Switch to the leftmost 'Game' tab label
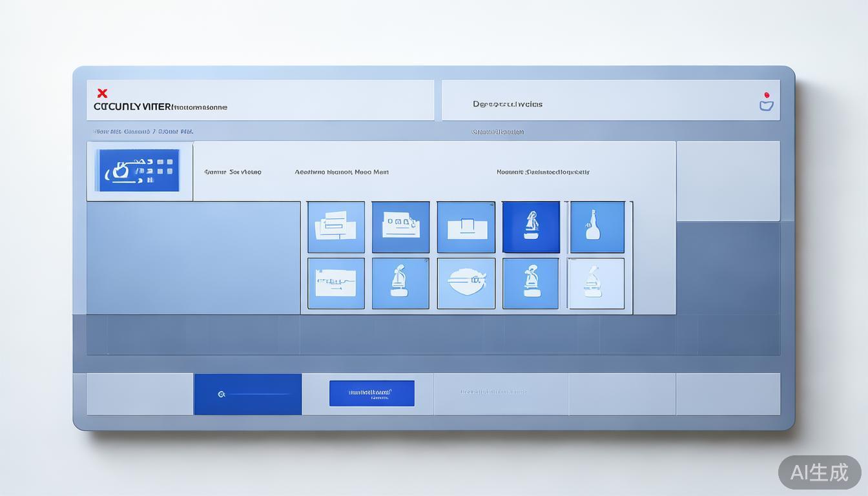The height and width of the screenshot is (496, 868). [x=232, y=172]
